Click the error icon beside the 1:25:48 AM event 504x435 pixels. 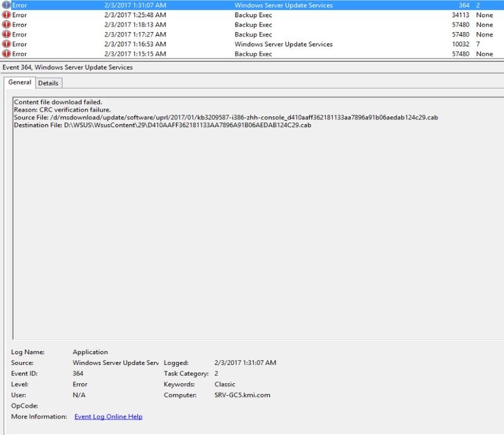6,15
